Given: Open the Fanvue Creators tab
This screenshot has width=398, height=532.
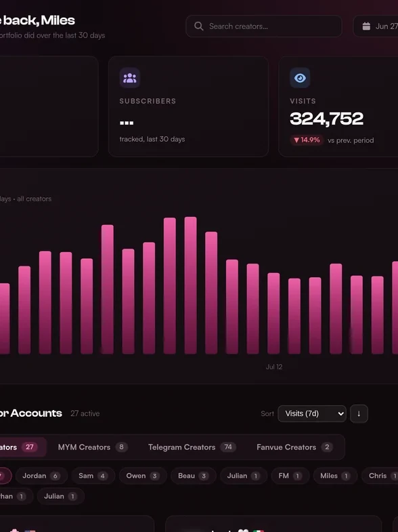Looking at the screenshot, I should 294,447.
